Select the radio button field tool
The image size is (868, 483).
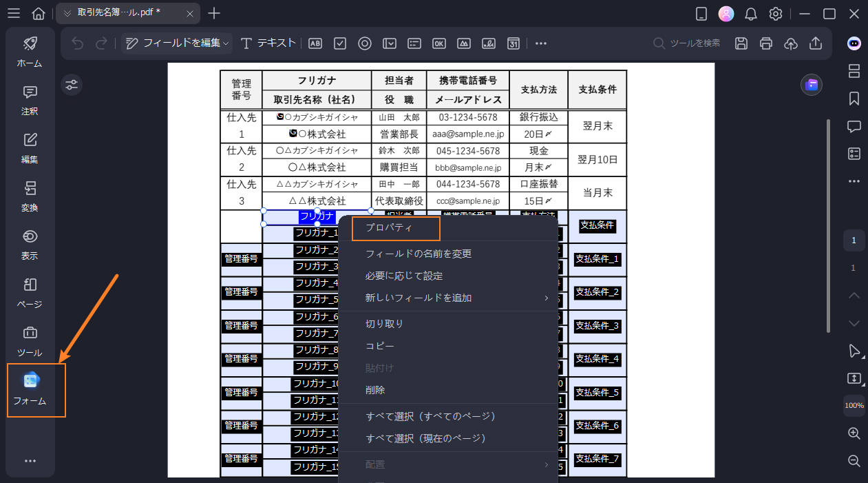click(364, 43)
